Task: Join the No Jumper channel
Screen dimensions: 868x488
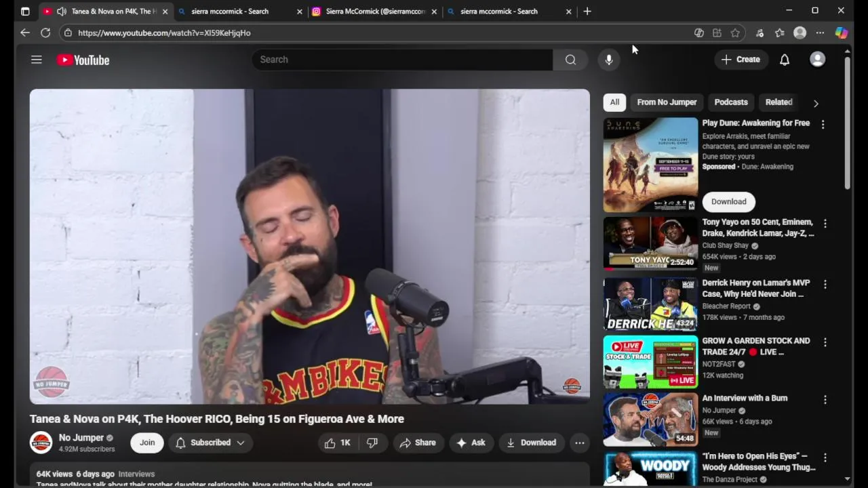Action: click(147, 443)
